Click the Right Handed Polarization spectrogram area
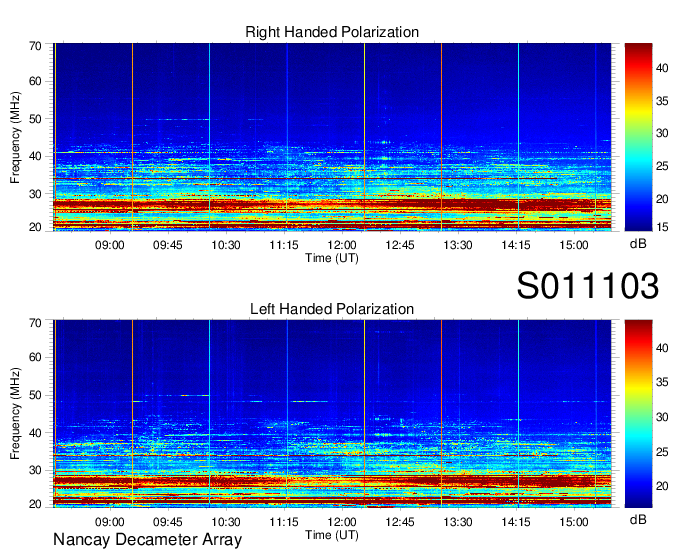The width and height of the screenshot is (680, 552). pos(332,137)
